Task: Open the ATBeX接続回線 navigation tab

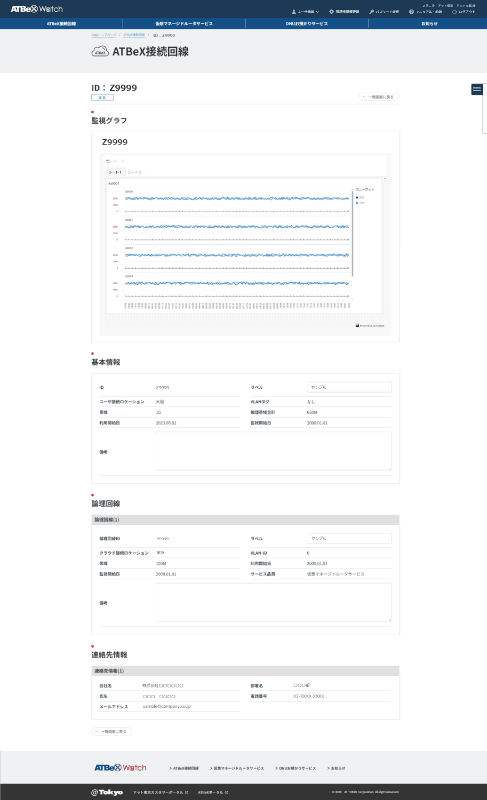Action: pyautogui.click(x=61, y=23)
